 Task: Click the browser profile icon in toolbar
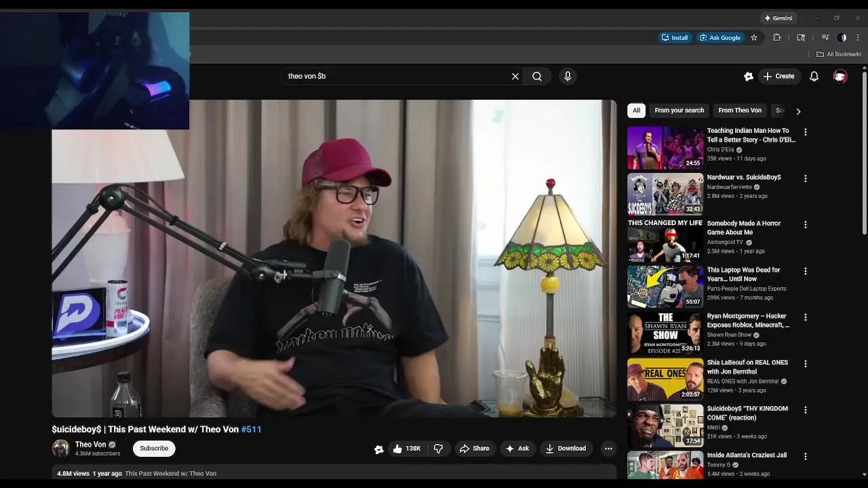[x=842, y=38]
